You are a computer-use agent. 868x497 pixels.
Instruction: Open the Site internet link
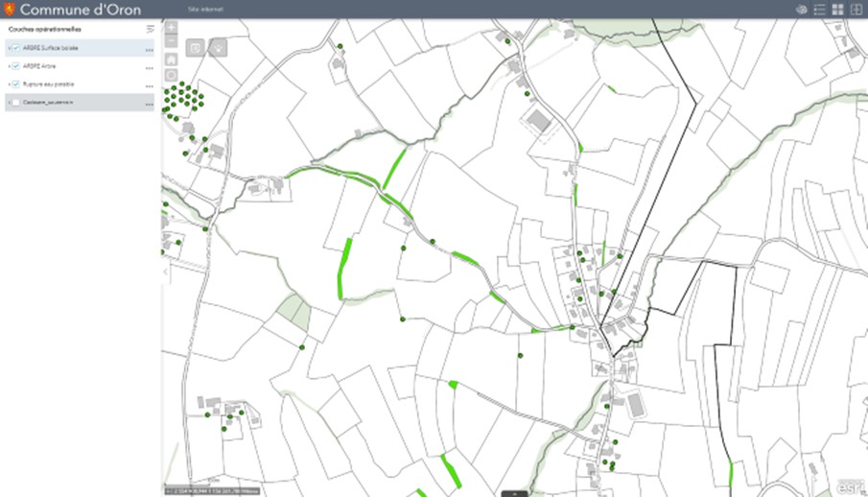point(202,10)
